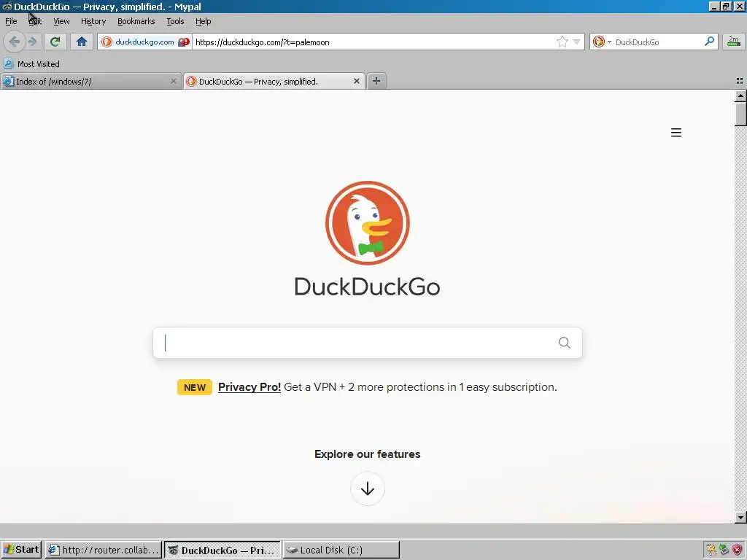Open the Help menu
The height and width of the screenshot is (560, 747).
coord(203,21)
